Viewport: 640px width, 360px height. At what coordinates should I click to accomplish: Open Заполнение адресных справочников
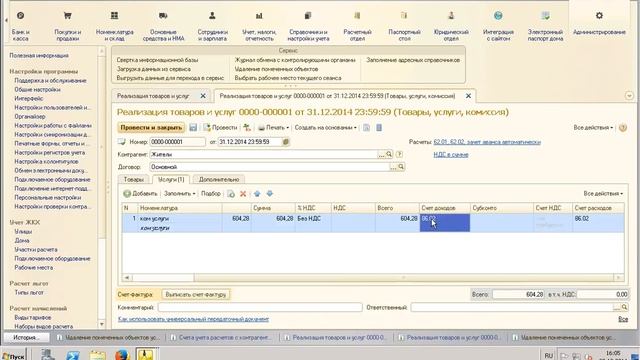pyautogui.click(x=413, y=60)
